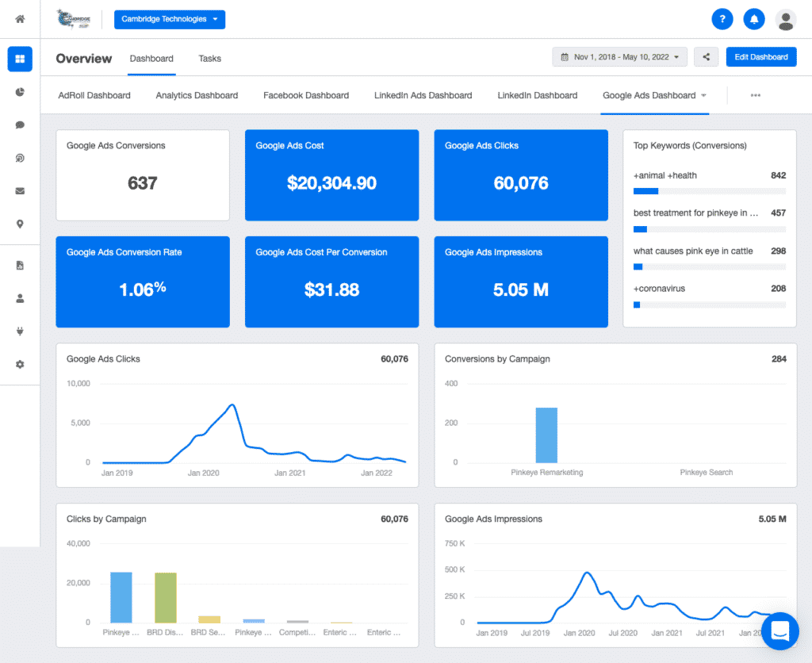Screen dimensions: 812x663
Task: Open the target/radar icon in sidebar
Action: click(x=20, y=158)
